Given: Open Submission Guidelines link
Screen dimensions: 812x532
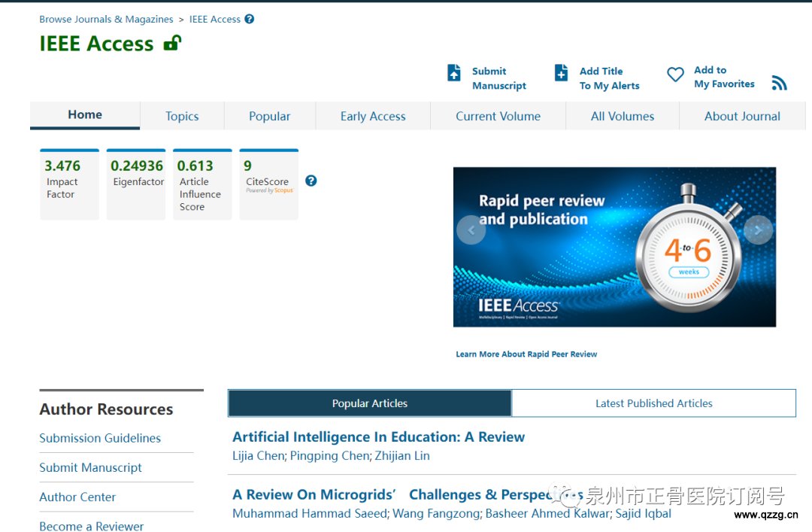Looking at the screenshot, I should pos(100,438).
